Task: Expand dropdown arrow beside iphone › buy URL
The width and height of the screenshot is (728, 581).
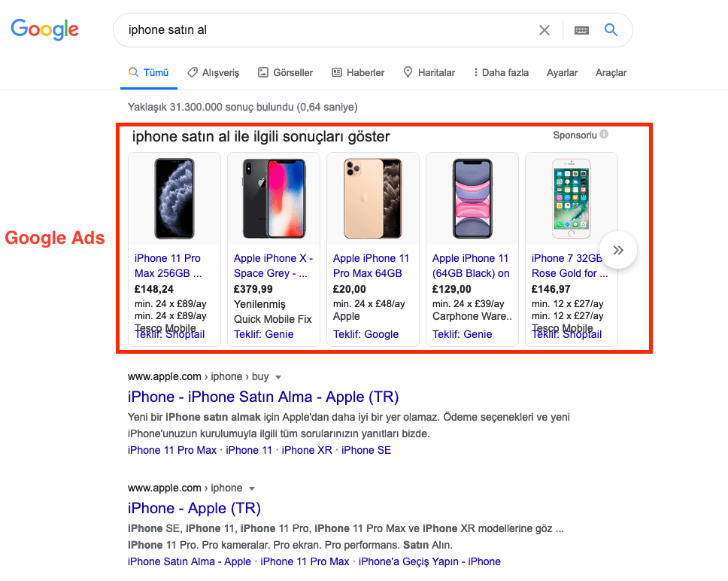Action: [x=278, y=377]
